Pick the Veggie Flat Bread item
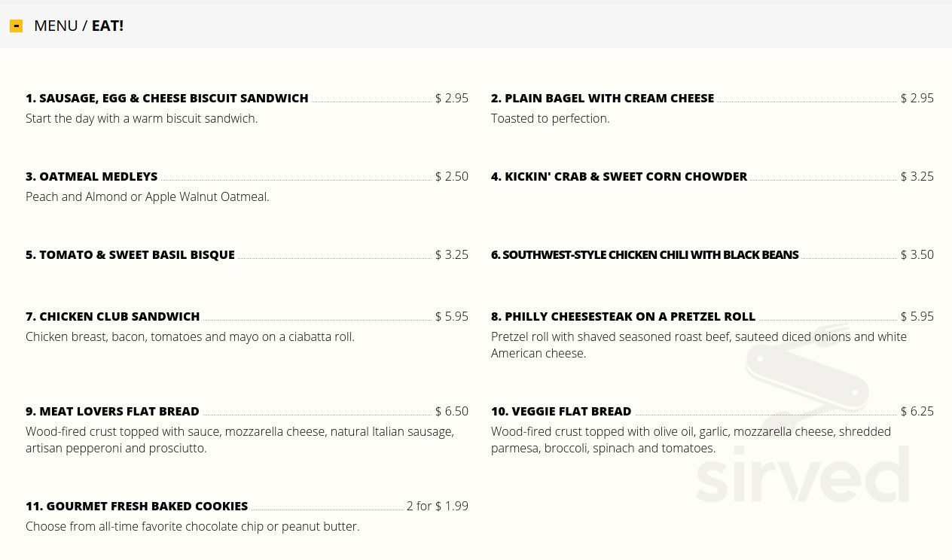 point(561,411)
